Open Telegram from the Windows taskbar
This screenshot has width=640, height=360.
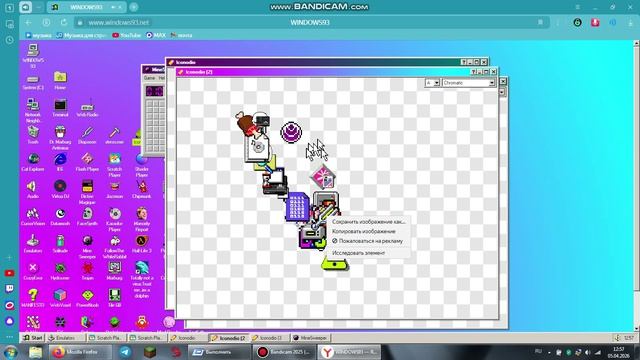click(x=125, y=352)
